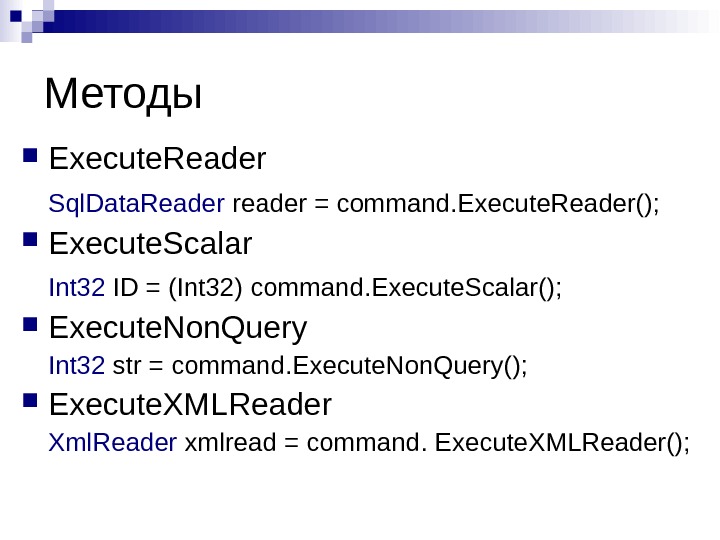Click the blue SqlDataReader type name
Screen dimensions: 720x540
click(x=136, y=205)
